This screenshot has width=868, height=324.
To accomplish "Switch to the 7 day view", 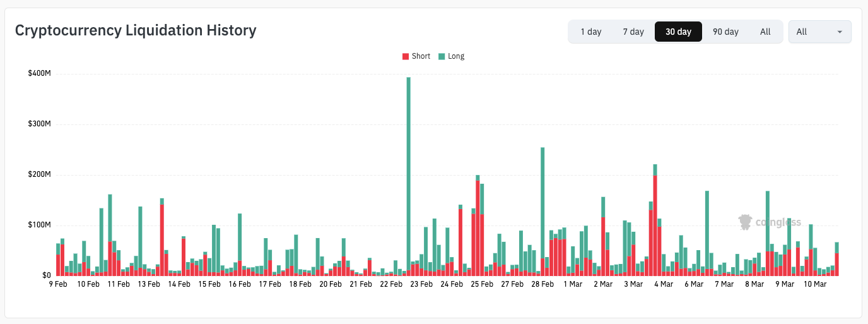I will point(633,32).
